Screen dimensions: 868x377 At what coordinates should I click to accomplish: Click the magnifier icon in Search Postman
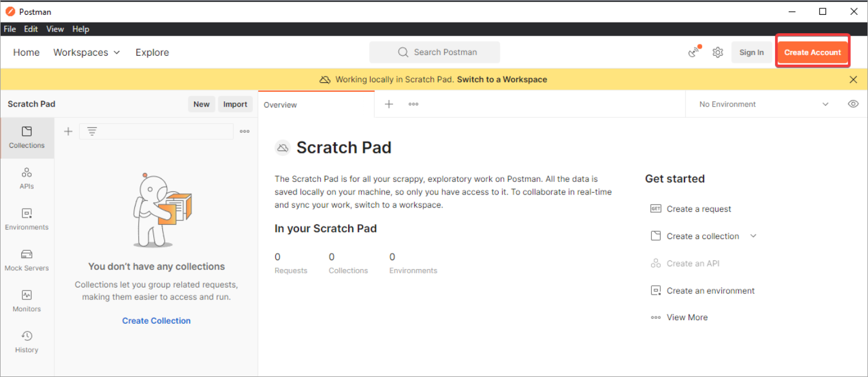(x=403, y=52)
